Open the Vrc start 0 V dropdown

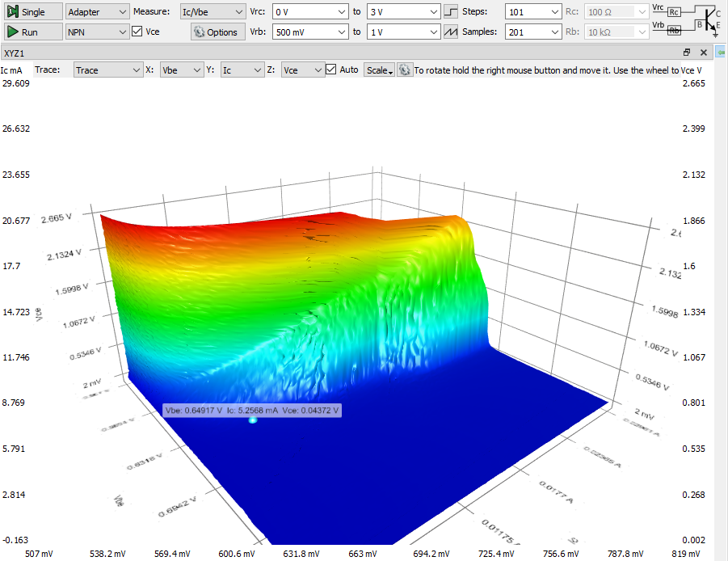point(310,11)
